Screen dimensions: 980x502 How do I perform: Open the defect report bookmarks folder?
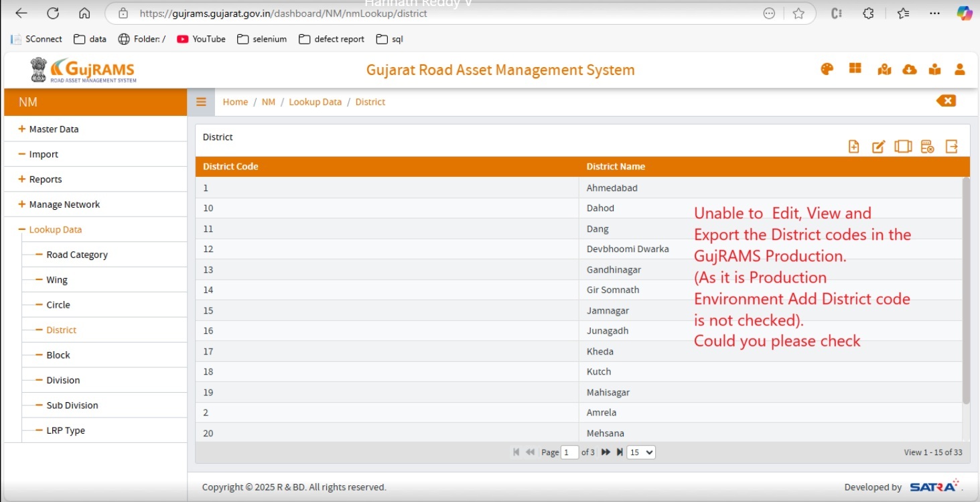pos(332,39)
